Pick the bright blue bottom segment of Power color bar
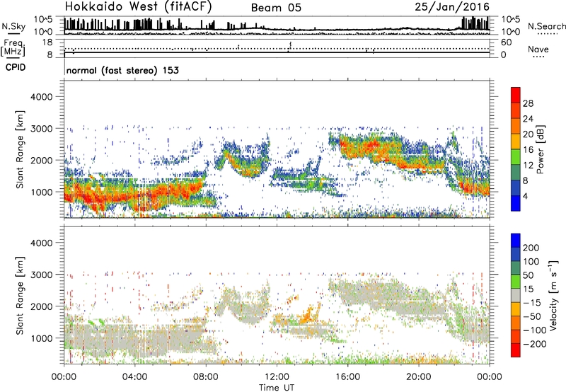The height and width of the screenshot is (392, 566). (x=516, y=203)
